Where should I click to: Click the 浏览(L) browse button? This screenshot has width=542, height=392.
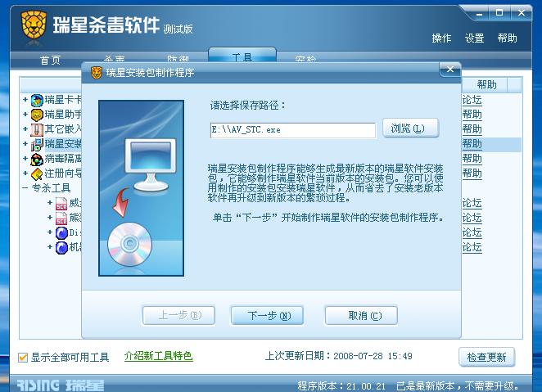(411, 128)
